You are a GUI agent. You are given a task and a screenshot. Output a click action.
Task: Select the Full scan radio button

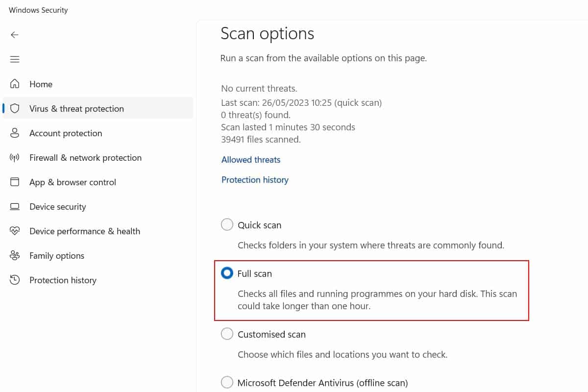227,273
